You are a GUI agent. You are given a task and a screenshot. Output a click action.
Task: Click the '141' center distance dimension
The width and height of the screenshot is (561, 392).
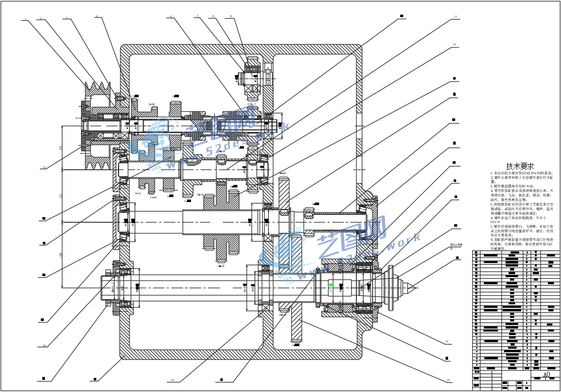click(60, 195)
